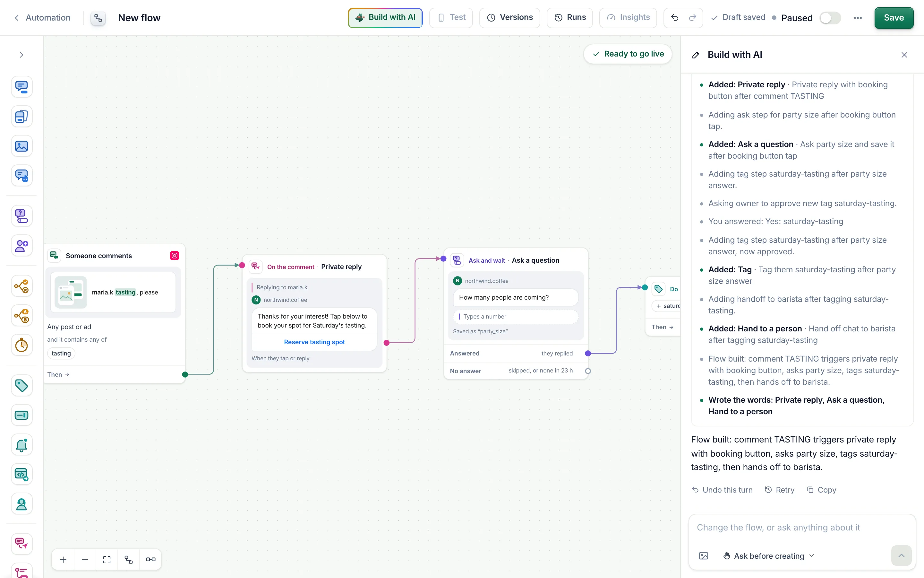Auto-arrange the flow layout
This screenshot has width=924, height=578.
[x=129, y=559]
